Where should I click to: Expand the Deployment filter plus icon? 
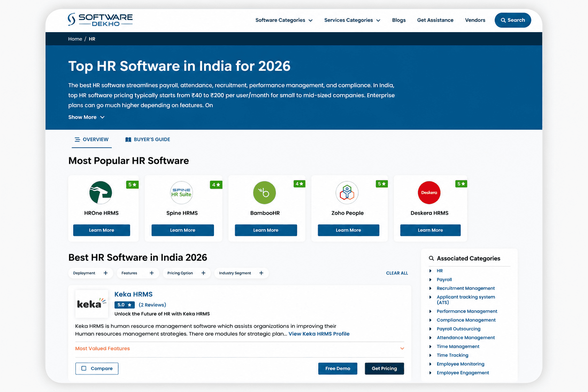(106, 273)
